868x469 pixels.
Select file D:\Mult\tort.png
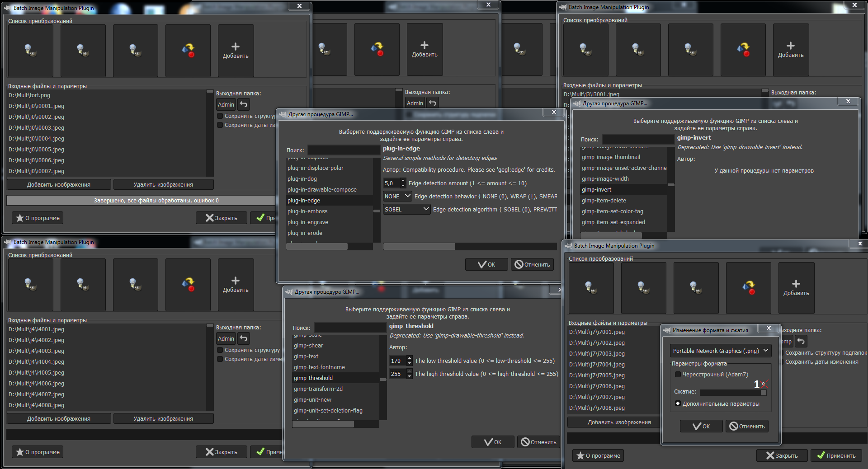coord(107,95)
